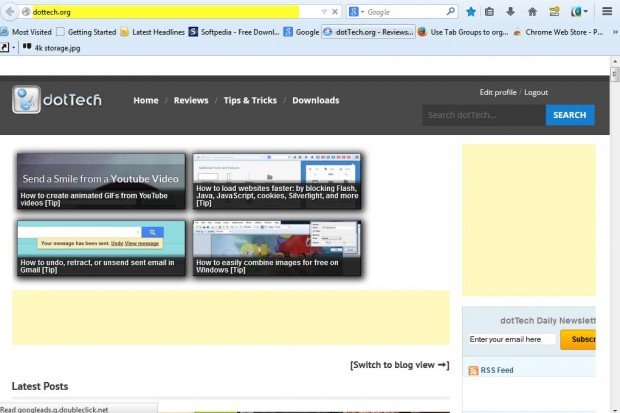Open the Softpedia - Free Downl.. bookmark
Image resolution: width=620 pixels, height=413 pixels.
[234, 32]
